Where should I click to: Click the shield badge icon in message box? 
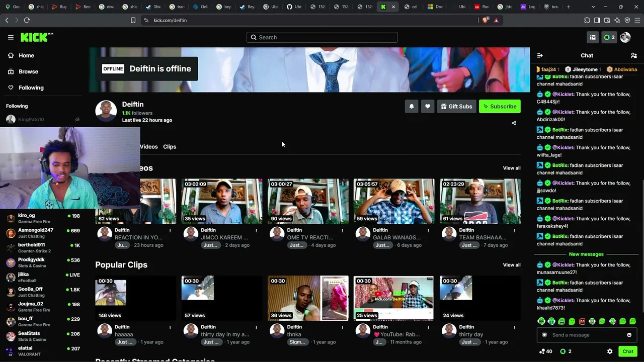[544, 335]
